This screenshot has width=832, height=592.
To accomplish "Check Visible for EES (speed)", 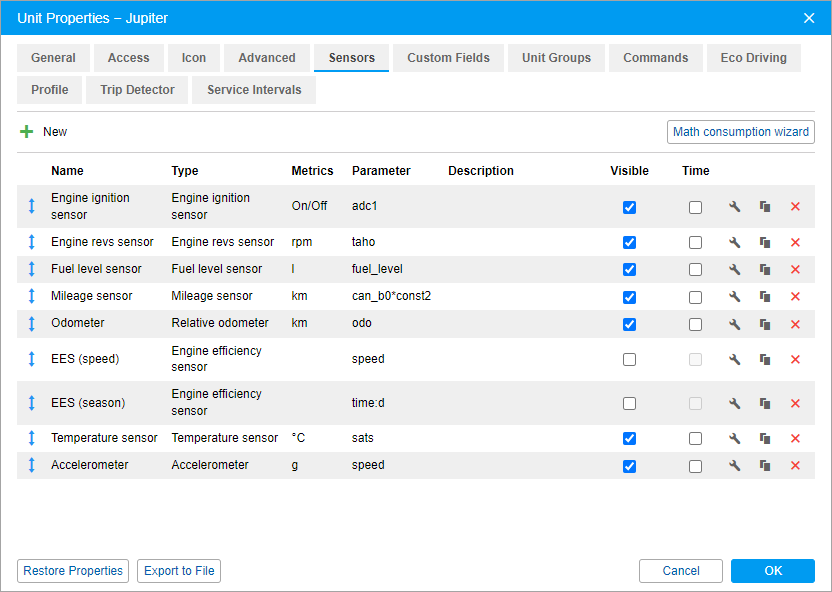I will point(629,360).
